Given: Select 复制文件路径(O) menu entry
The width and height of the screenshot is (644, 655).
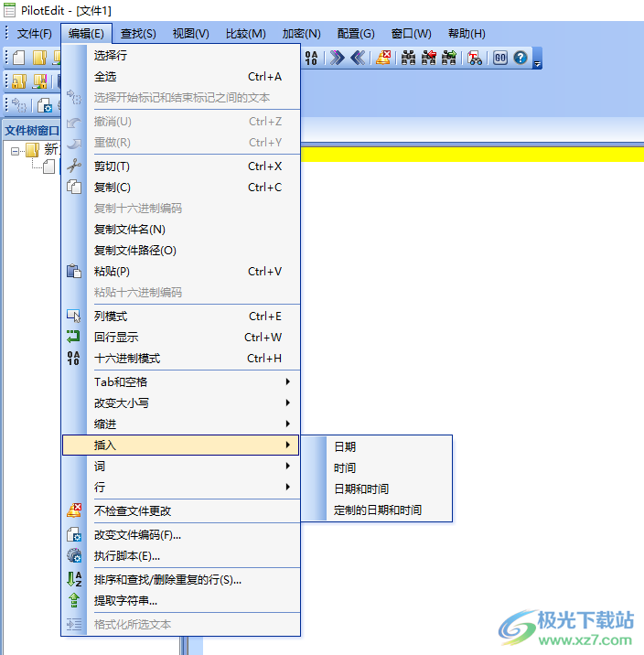Looking at the screenshot, I should click(x=181, y=251).
